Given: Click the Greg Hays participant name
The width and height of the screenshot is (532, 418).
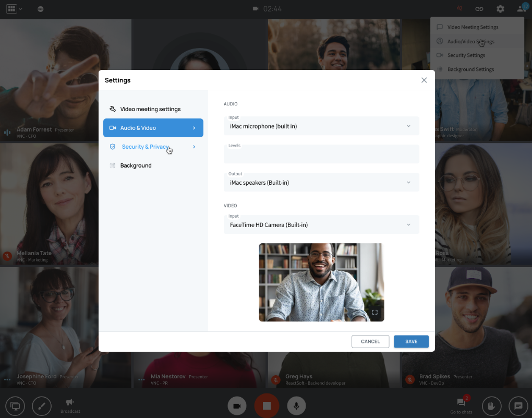Looking at the screenshot, I should pyautogui.click(x=299, y=376).
